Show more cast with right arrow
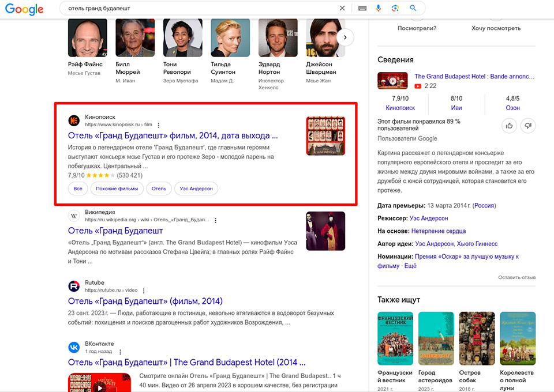554x392 pixels. (x=345, y=37)
